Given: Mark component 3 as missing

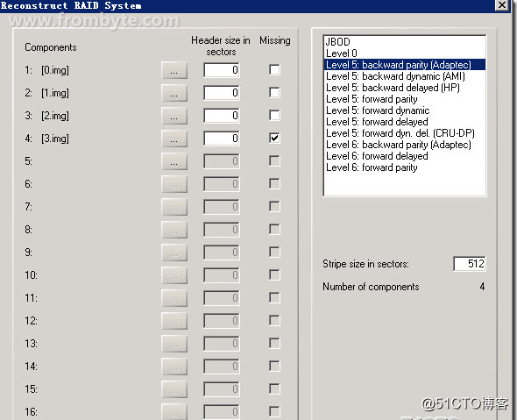Looking at the screenshot, I should (274, 115).
